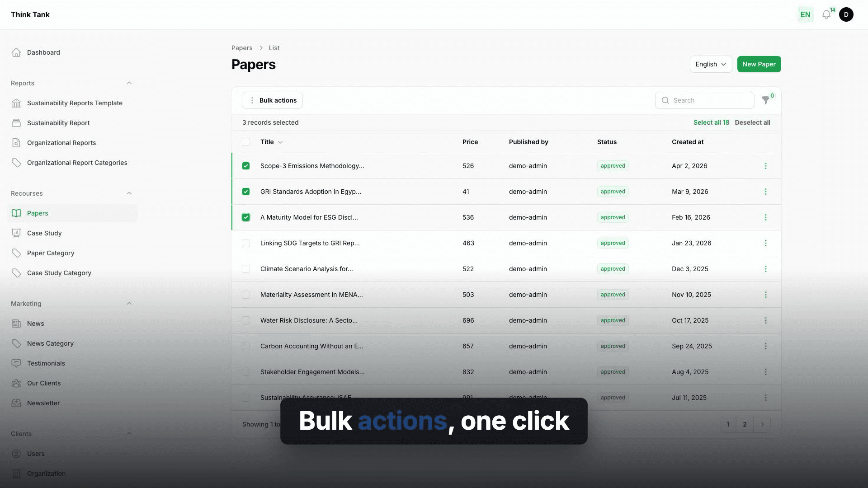Click the News Category tag icon

coord(16,343)
